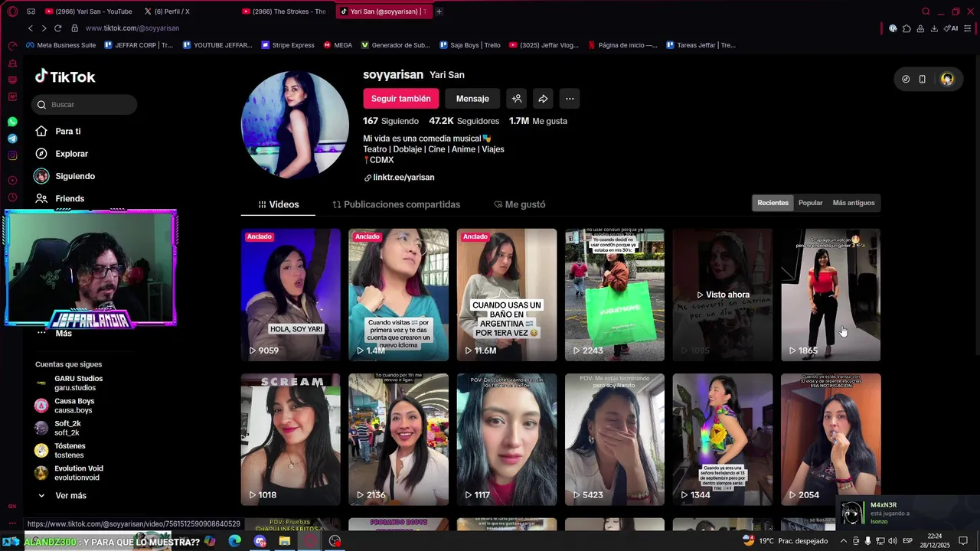Open the MEGA bookmark
980x551 pixels.
[338, 45]
